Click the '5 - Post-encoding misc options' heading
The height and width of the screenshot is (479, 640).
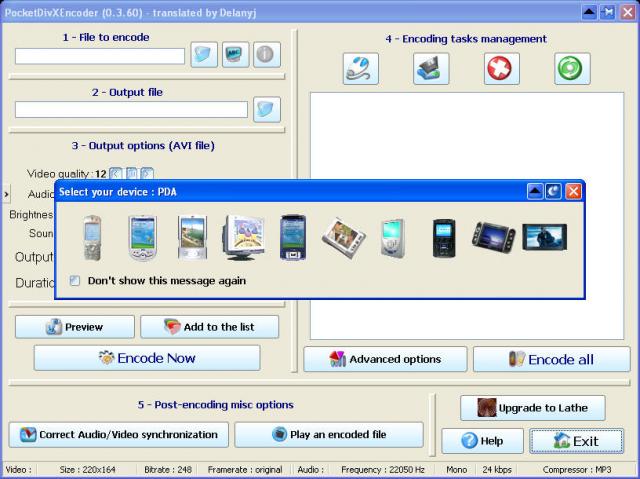(x=216, y=405)
